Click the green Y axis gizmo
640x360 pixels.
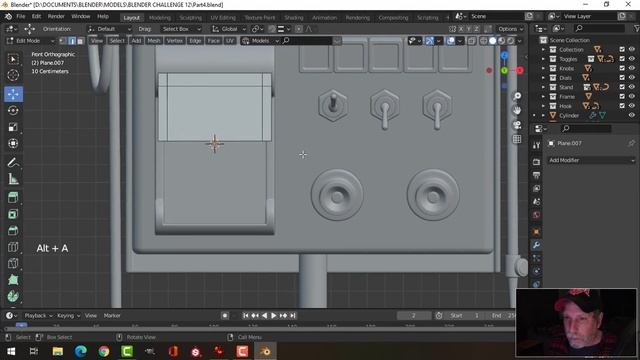504,71
